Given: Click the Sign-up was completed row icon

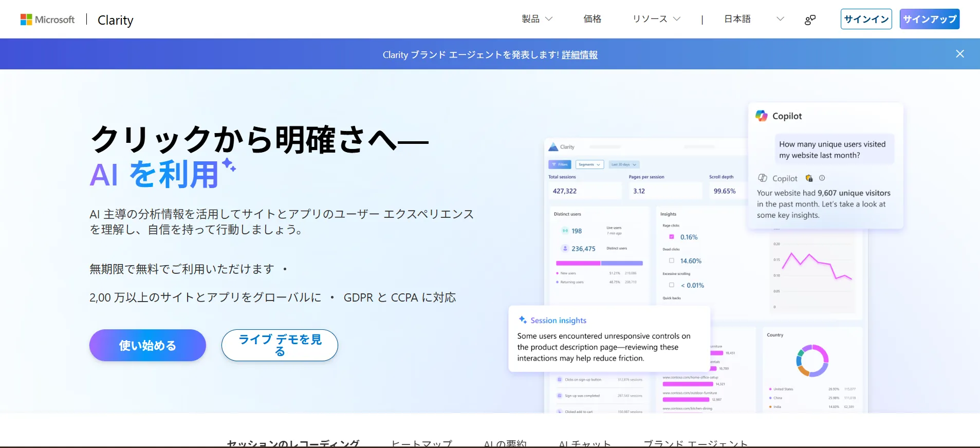Looking at the screenshot, I should (x=560, y=396).
